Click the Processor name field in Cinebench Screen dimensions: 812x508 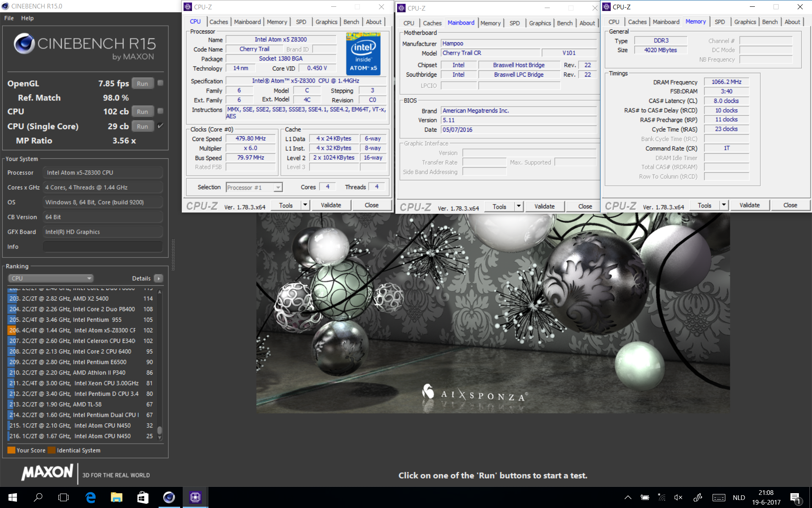click(103, 172)
